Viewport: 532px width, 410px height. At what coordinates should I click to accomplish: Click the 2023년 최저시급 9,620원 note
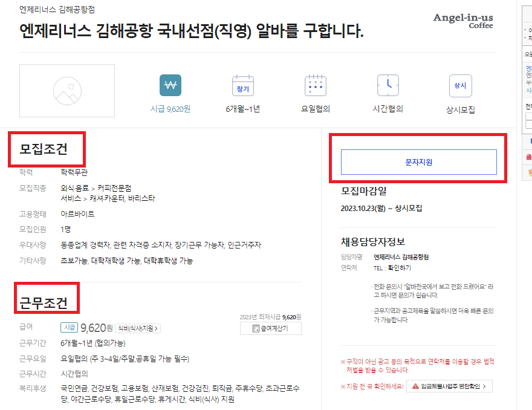tap(270, 317)
